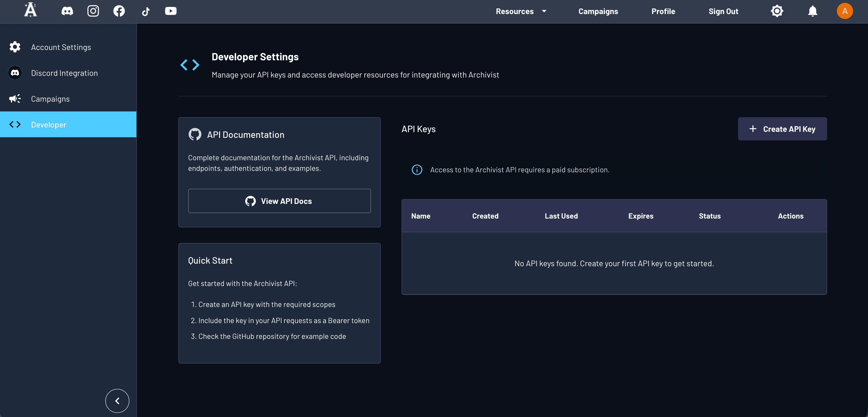Image resolution: width=868 pixels, height=417 pixels.
Task: Click Sign Out in top navigation
Action: (723, 11)
